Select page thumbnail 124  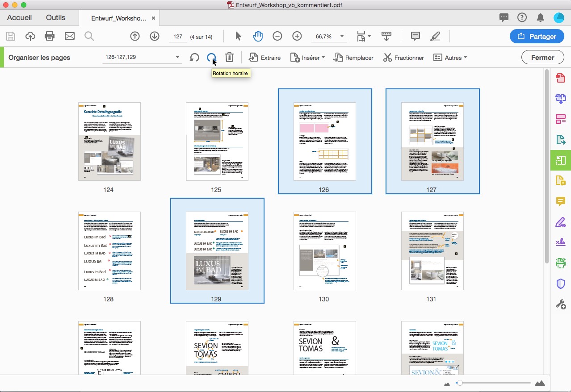tap(109, 142)
